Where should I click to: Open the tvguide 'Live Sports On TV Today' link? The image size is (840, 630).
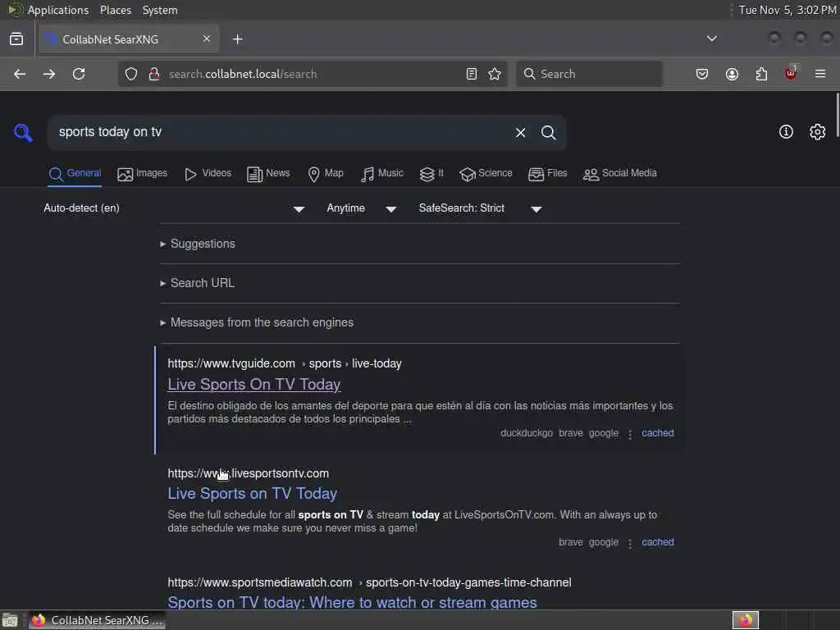pyautogui.click(x=254, y=384)
